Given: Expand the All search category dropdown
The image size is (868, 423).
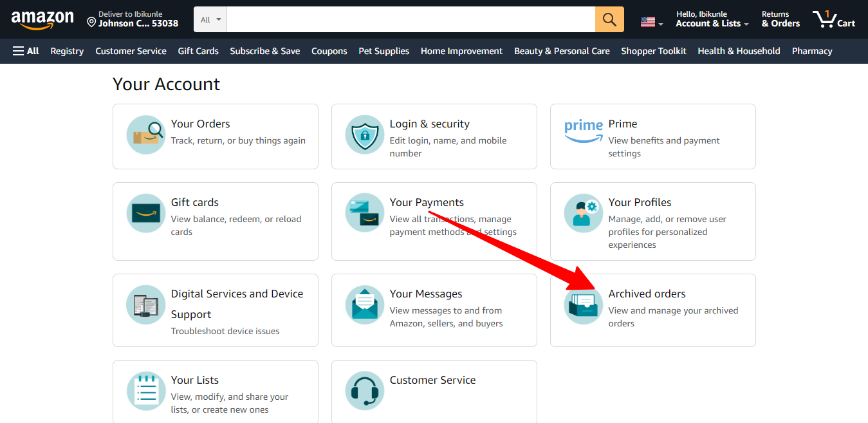Looking at the screenshot, I should point(210,19).
